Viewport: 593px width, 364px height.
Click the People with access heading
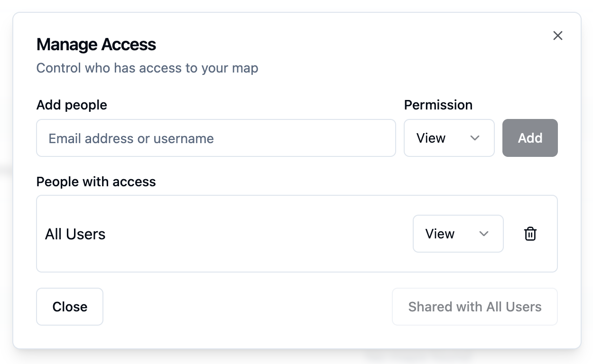point(96,182)
